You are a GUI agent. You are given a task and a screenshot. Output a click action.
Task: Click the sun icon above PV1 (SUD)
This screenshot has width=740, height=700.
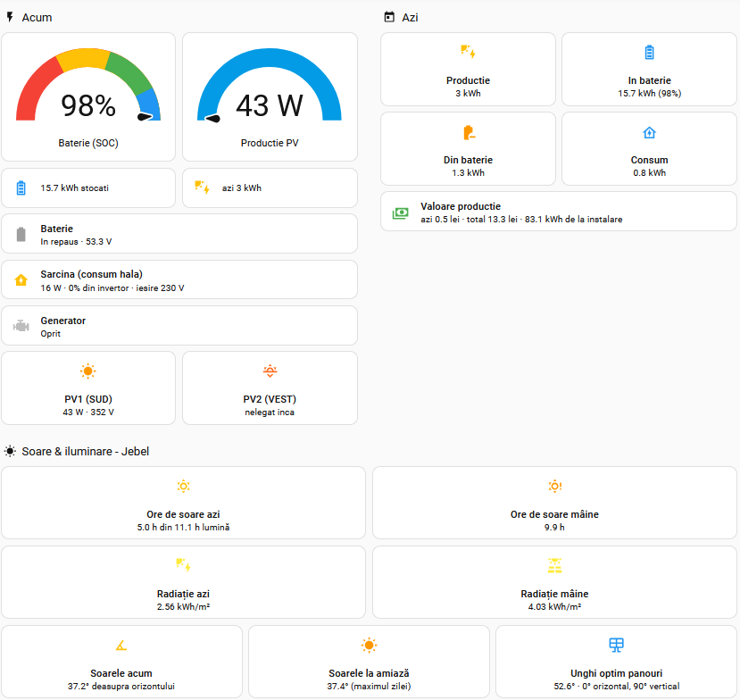[88, 371]
